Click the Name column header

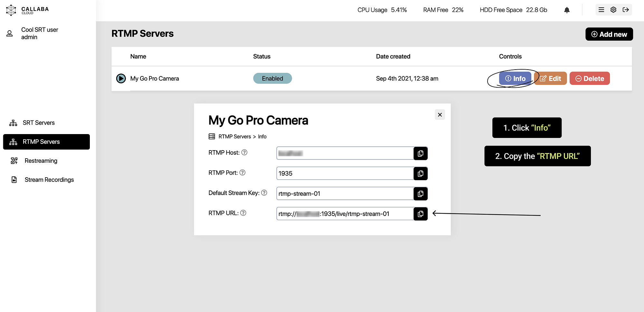click(138, 56)
